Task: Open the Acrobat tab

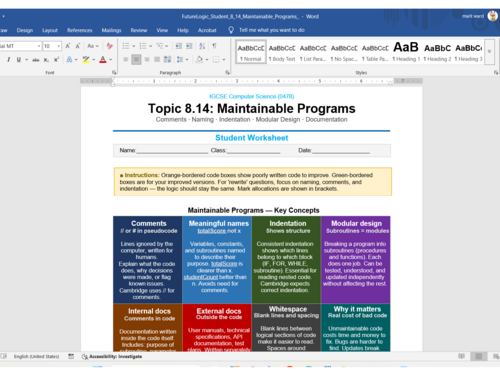Action: [x=207, y=30]
